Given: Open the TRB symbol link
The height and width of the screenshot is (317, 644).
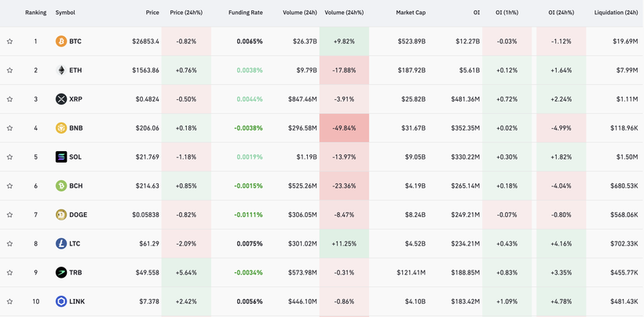Looking at the screenshot, I should pos(75,273).
